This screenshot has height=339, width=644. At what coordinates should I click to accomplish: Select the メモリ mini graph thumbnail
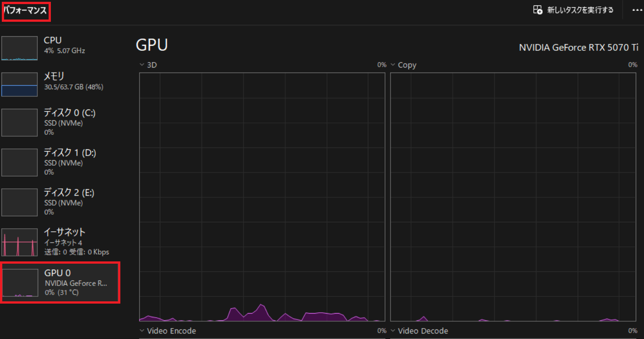pos(20,84)
